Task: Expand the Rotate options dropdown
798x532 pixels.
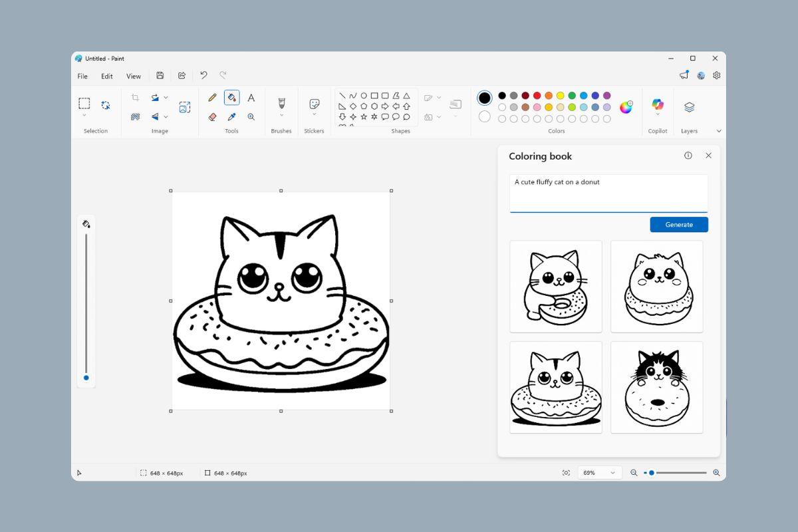Action: (166, 98)
